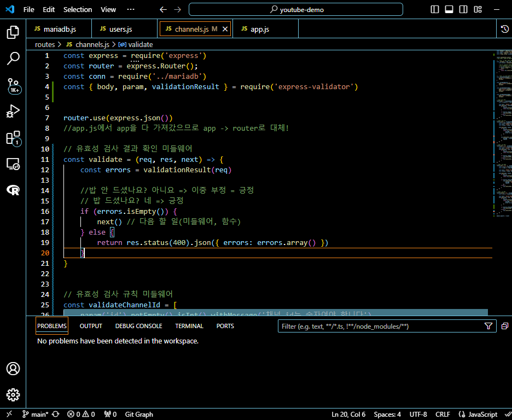Image resolution: width=512 pixels, height=420 pixels.
Task: Open Git Graph from status bar
Action: point(139,414)
